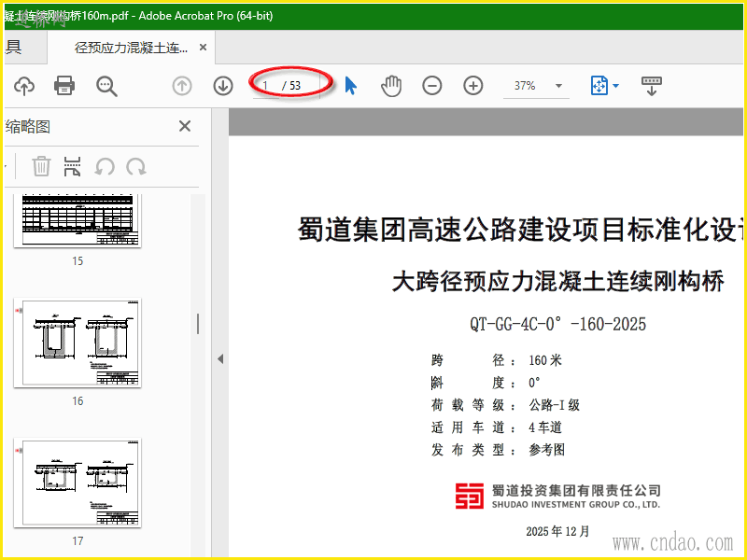Click the fit page view icon
Screen dimensions: 747x560
[x=599, y=86]
